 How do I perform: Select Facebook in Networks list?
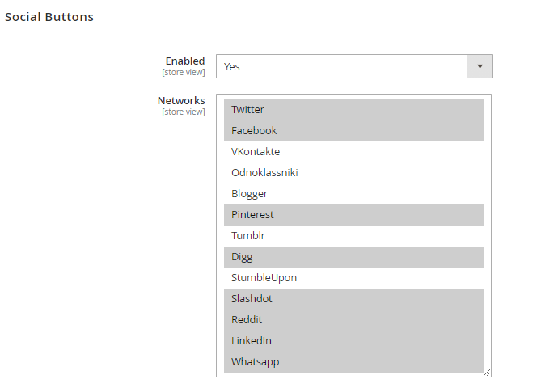click(x=353, y=131)
